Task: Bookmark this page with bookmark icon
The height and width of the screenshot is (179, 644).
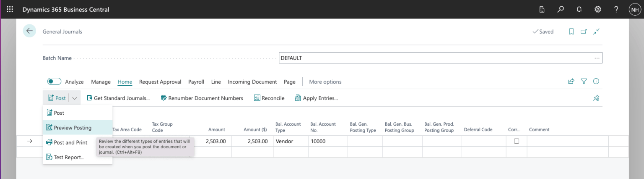Action: 571,32
